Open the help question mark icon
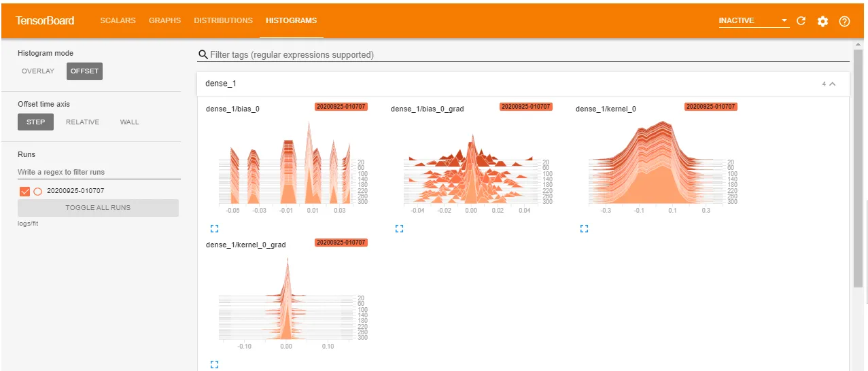 (844, 21)
